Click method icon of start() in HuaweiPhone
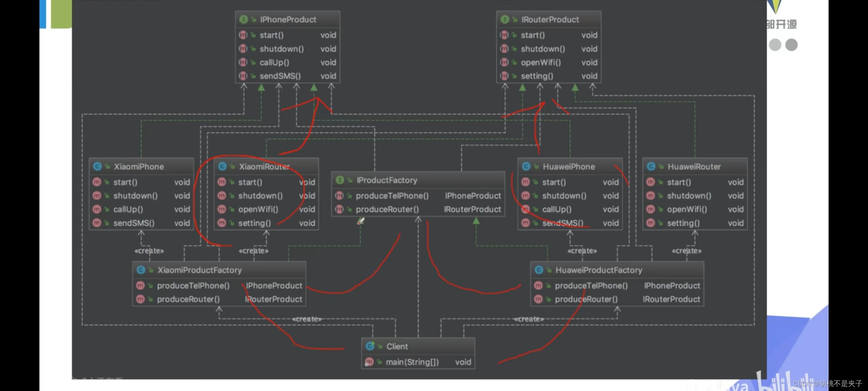This screenshot has width=868, height=391. 526,182
